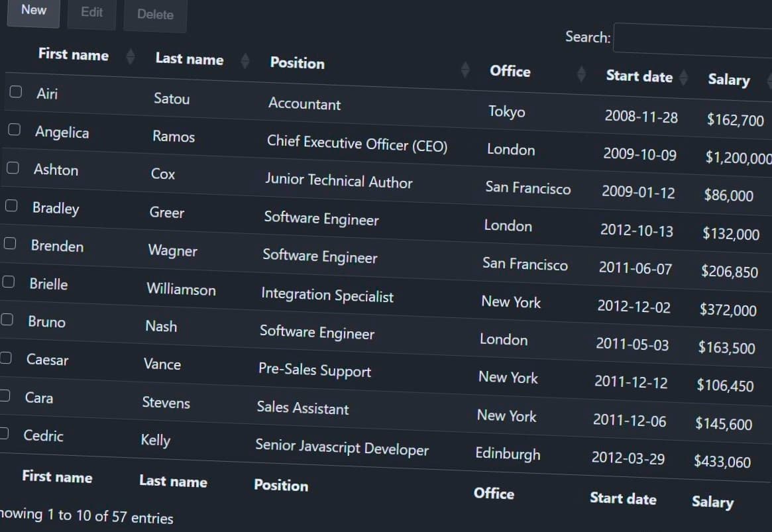Mark the Brielle Williamson row checkbox
This screenshot has width=772, height=532.
[x=9, y=282]
